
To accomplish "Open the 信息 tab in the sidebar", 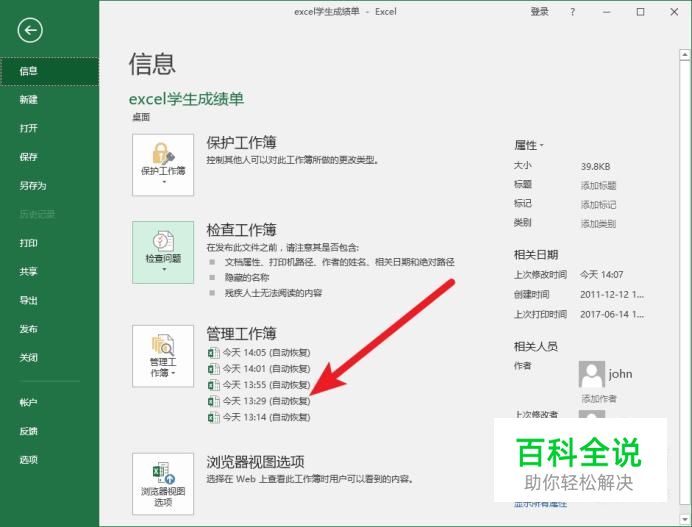I will 49,72.
